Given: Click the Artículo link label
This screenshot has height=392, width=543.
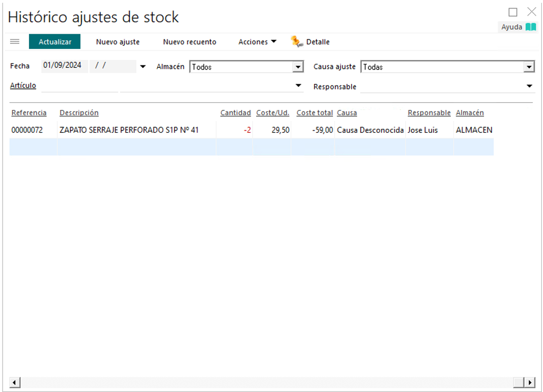Looking at the screenshot, I should 23,86.
